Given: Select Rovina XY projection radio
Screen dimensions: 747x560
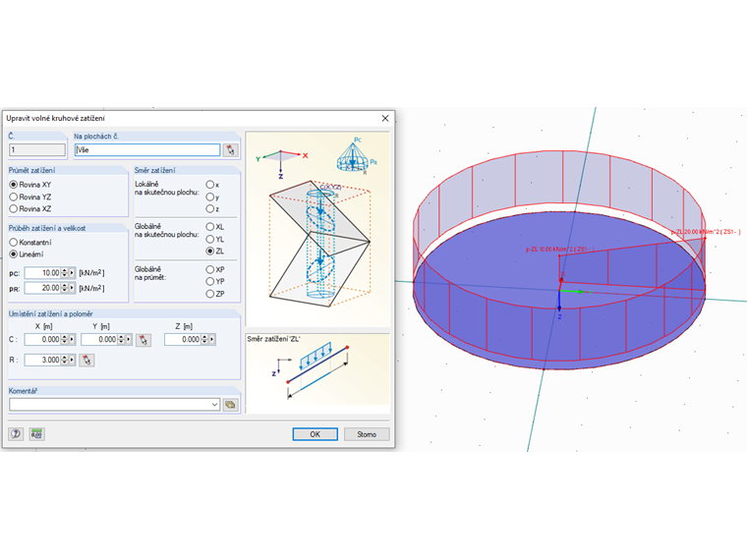Looking at the screenshot, I should 14,185.
